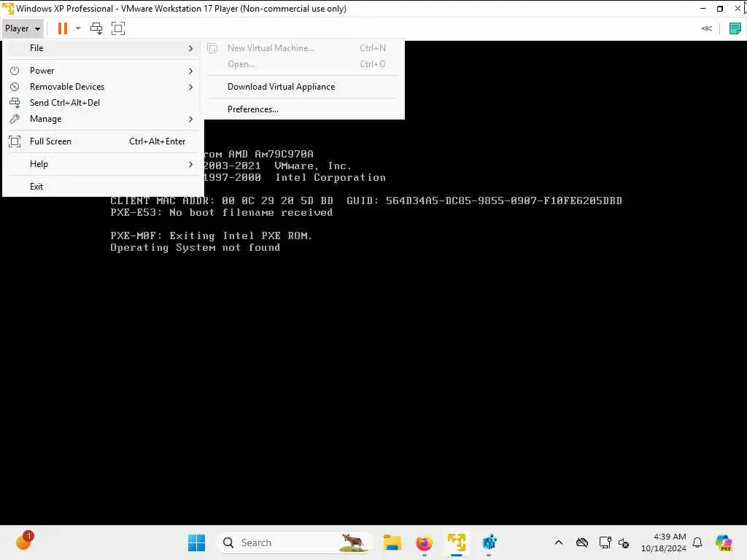
Task: Click the network display tray icon
Action: pos(605,542)
